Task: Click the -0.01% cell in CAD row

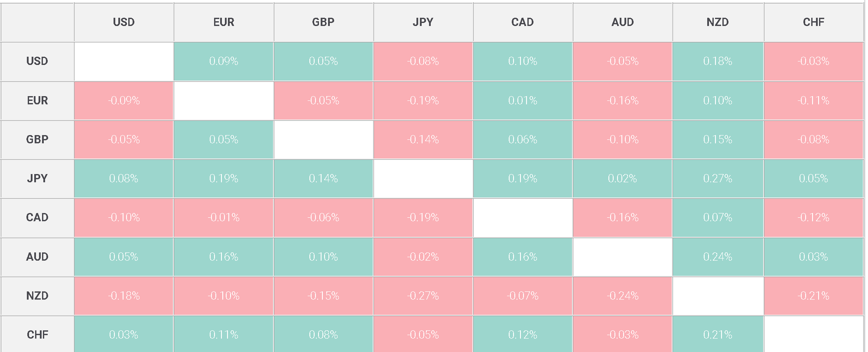Action: pos(224,217)
